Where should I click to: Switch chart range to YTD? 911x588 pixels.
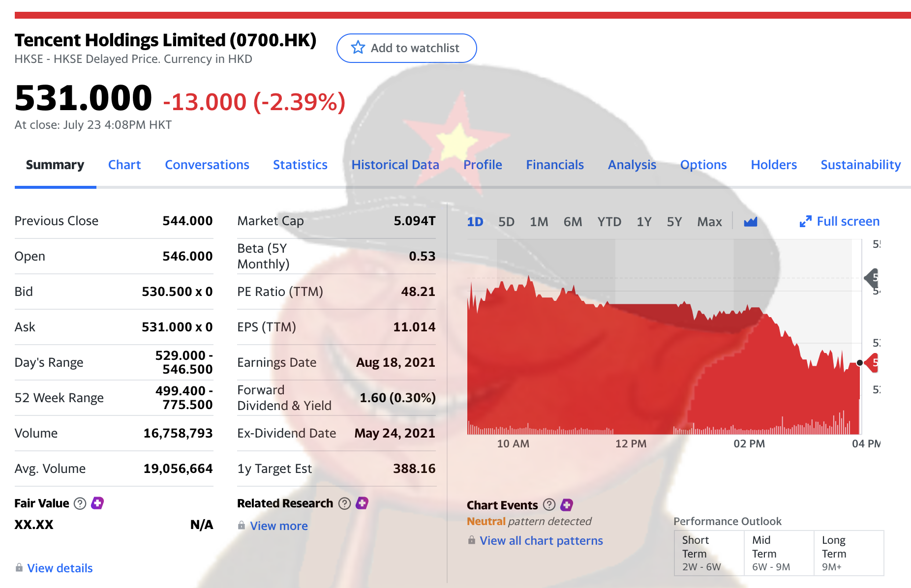(609, 222)
